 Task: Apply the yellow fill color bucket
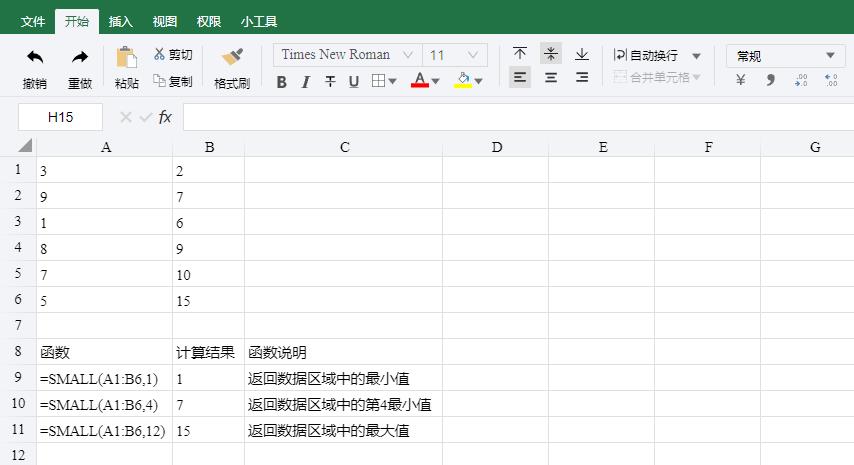coord(463,80)
